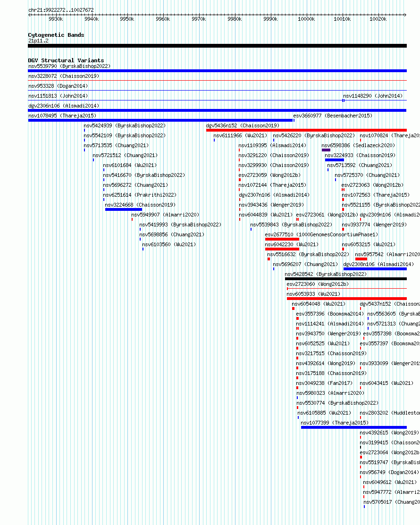Image resolution: width=420 pixels, height=525 pixels.
Task: Select the dgv2306n106 (Alsmadi2014) label
Action: pos(64,106)
